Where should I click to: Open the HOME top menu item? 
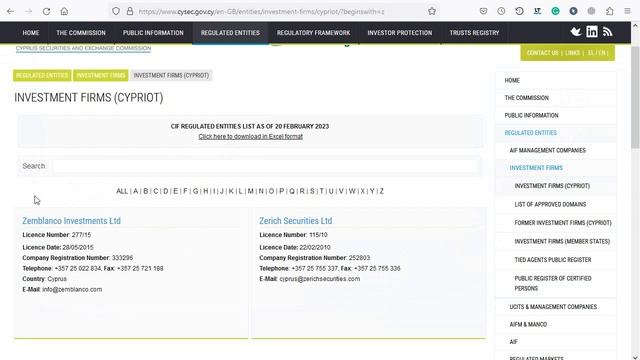pos(31,33)
